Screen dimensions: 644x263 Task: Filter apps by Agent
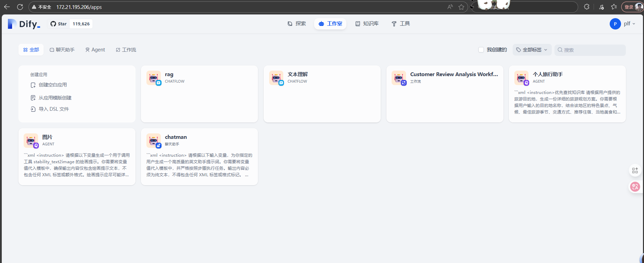click(95, 50)
